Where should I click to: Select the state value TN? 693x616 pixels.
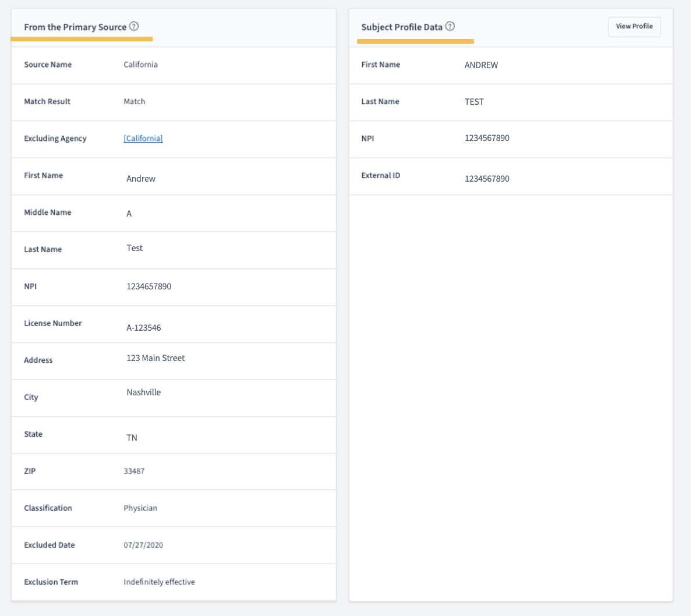tap(132, 437)
